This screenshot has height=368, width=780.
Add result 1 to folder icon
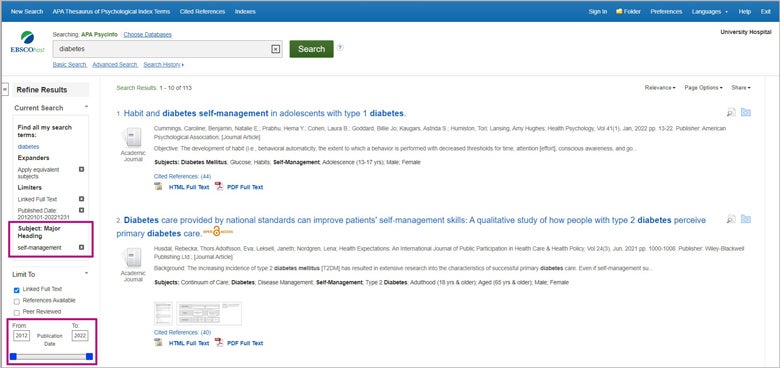point(745,112)
